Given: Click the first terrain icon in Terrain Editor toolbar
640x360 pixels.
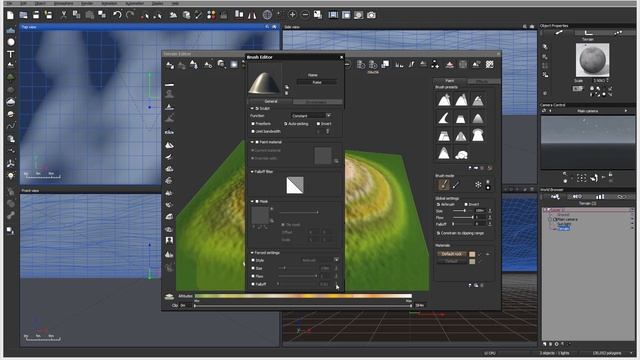Looking at the screenshot, I should pos(170,64).
